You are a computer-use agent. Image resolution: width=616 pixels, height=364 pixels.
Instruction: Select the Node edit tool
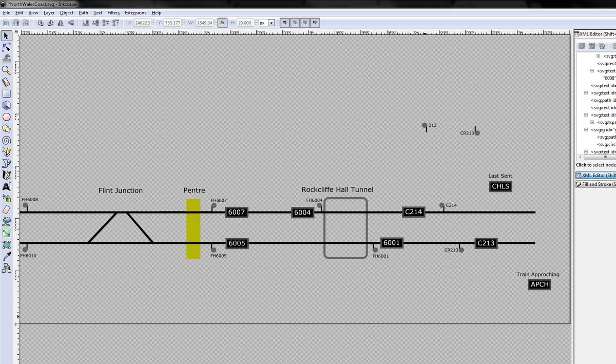tap(7, 48)
